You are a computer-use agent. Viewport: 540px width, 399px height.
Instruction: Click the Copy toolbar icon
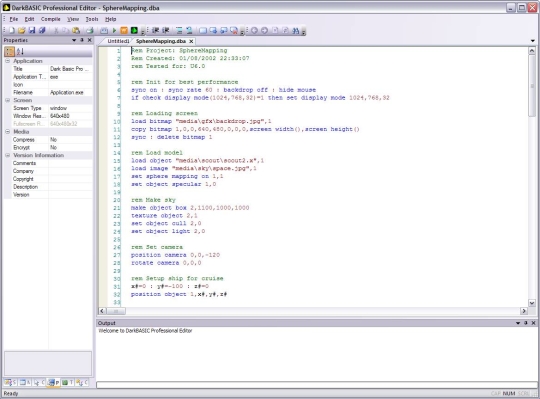(x=65, y=31)
